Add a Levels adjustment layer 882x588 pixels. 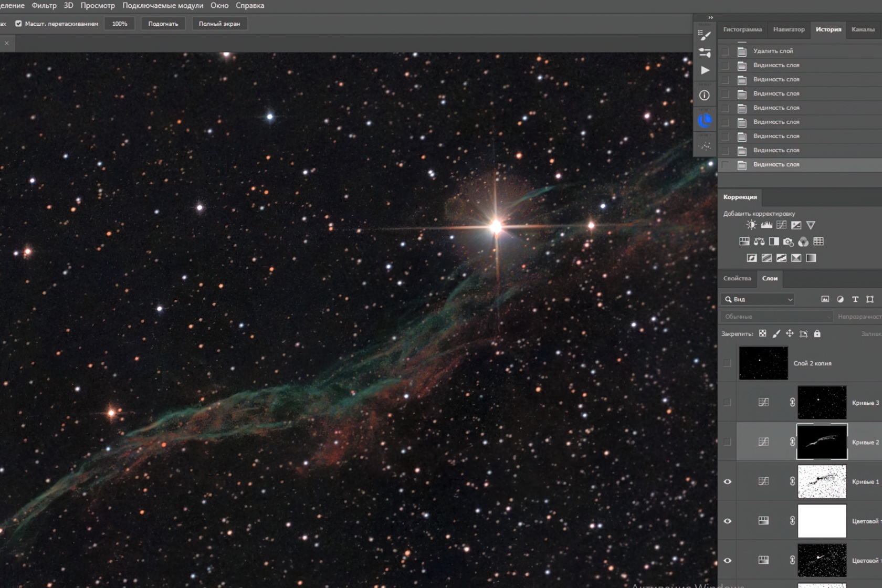[766, 225]
